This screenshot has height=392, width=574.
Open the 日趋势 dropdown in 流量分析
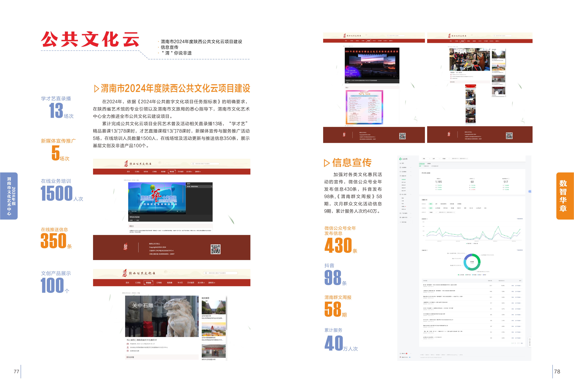433,212
